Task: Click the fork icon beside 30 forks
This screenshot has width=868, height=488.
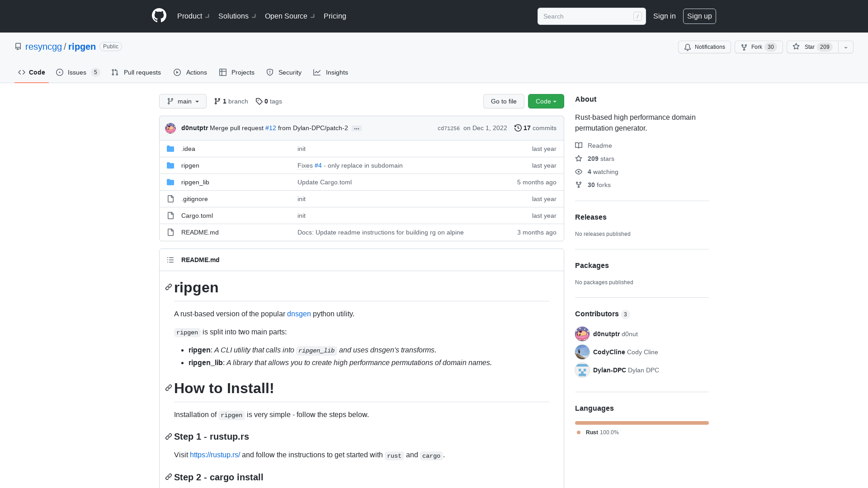Action: (x=579, y=185)
